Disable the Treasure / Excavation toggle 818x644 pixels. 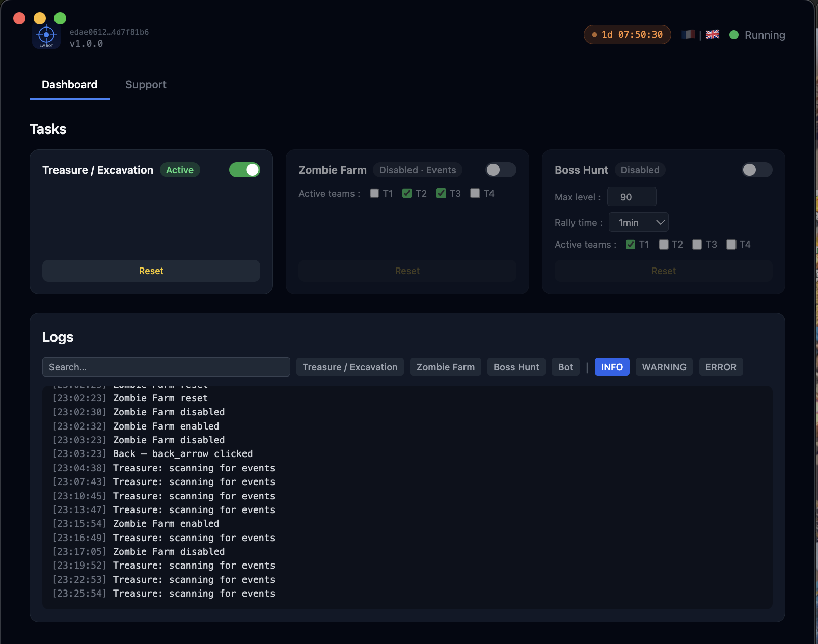coord(244,170)
